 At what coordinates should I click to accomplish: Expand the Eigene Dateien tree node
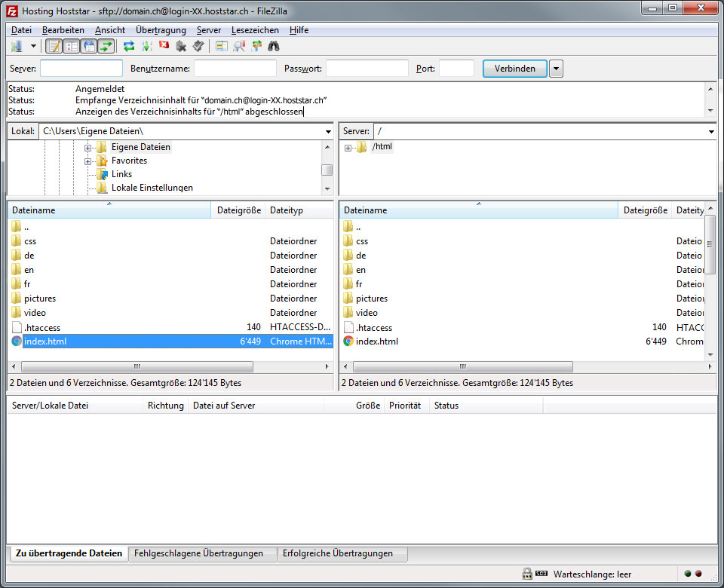(x=87, y=149)
